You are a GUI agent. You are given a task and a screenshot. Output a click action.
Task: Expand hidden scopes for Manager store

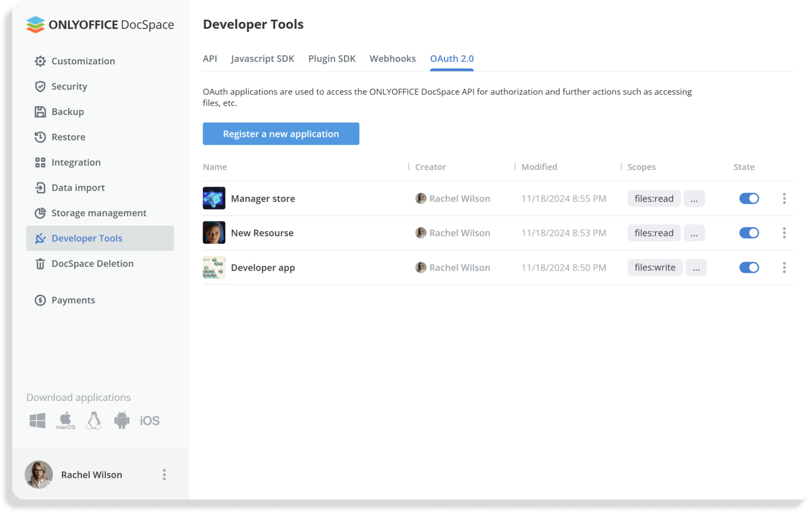[694, 198]
